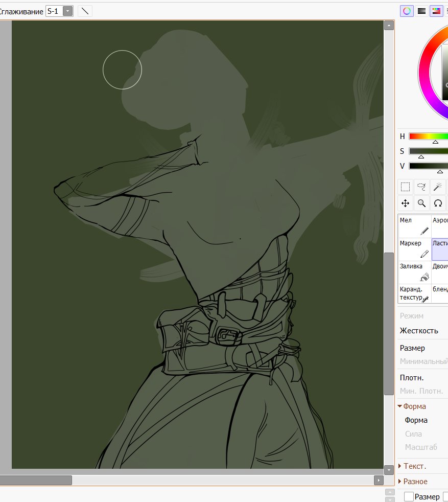Tick the Размер checkbox at the bottom

[409, 496]
